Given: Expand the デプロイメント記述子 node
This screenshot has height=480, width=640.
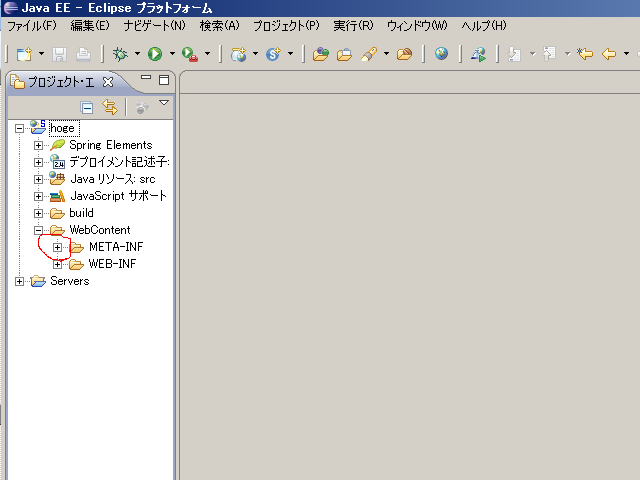Looking at the screenshot, I should coord(38,162).
